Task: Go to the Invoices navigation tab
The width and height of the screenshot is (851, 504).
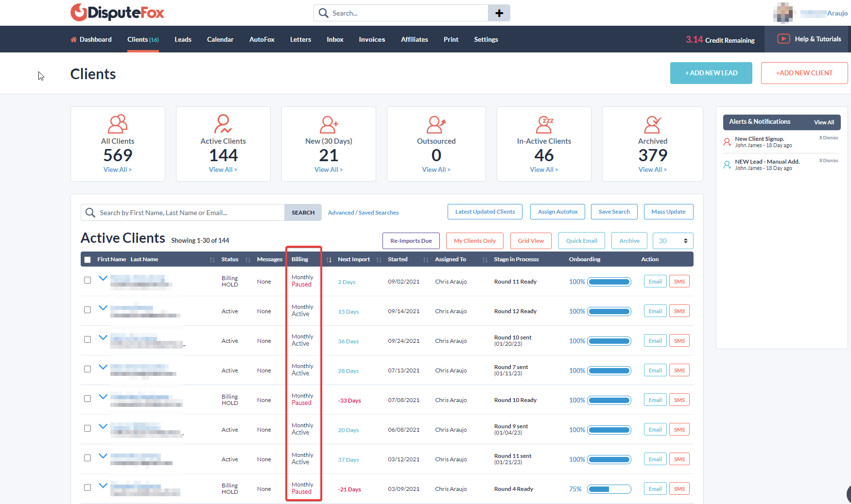Action: coord(372,39)
